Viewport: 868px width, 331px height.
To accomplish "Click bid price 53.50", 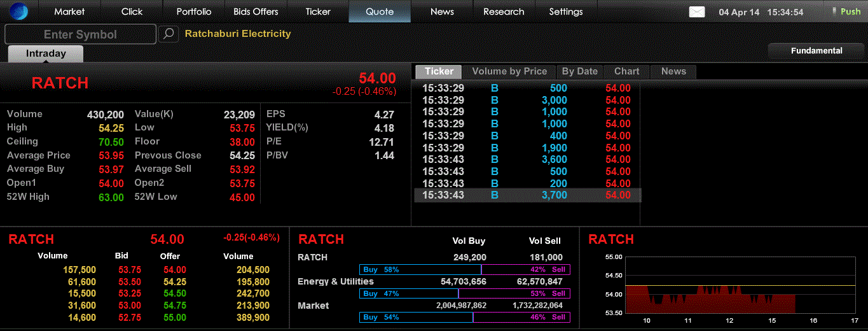I will point(130,282).
